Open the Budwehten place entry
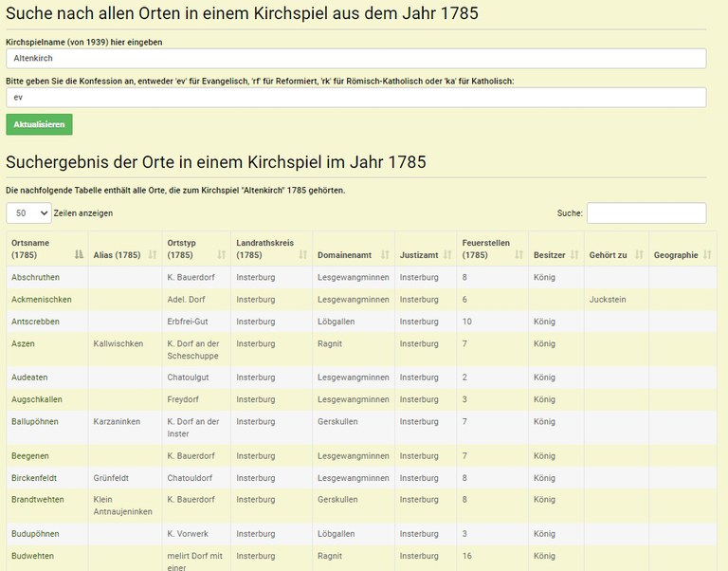The width and height of the screenshot is (728, 571). 32,556
